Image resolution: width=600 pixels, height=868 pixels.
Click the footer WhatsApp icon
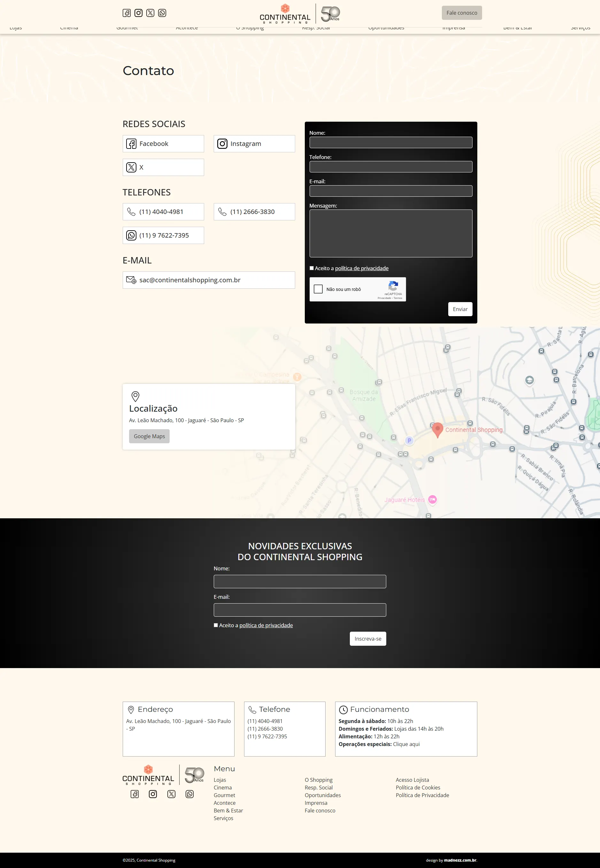(189, 794)
